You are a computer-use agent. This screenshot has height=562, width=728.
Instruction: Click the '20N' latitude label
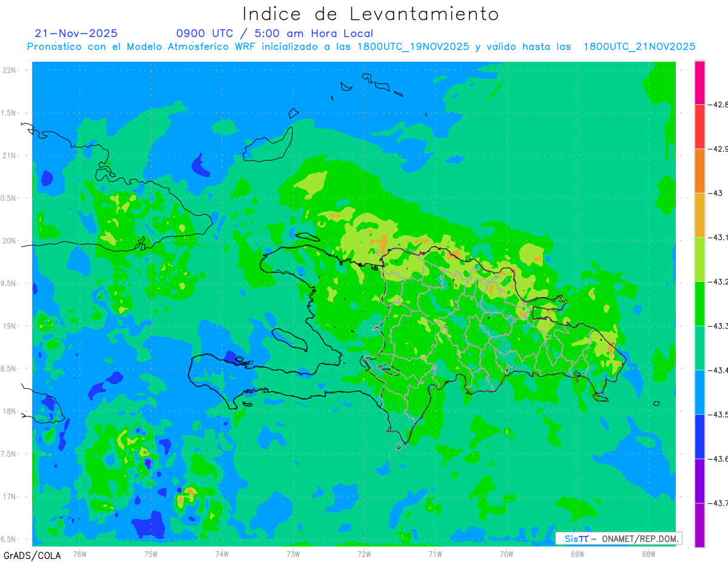pyautogui.click(x=10, y=241)
